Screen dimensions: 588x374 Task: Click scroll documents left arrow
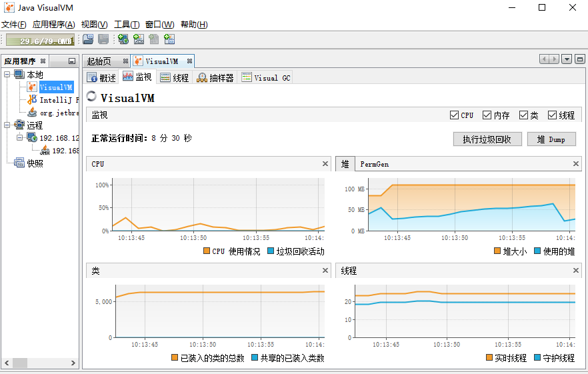[545, 59]
